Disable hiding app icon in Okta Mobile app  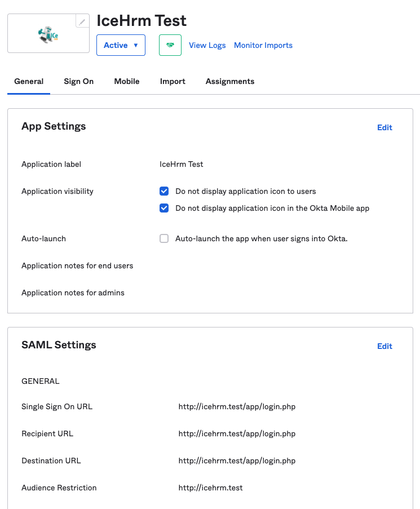(x=163, y=208)
